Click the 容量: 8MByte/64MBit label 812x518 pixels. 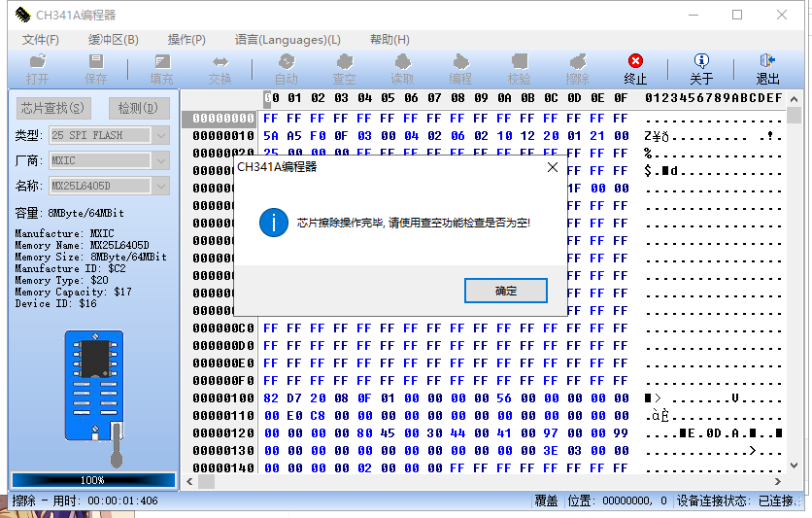tap(69, 213)
